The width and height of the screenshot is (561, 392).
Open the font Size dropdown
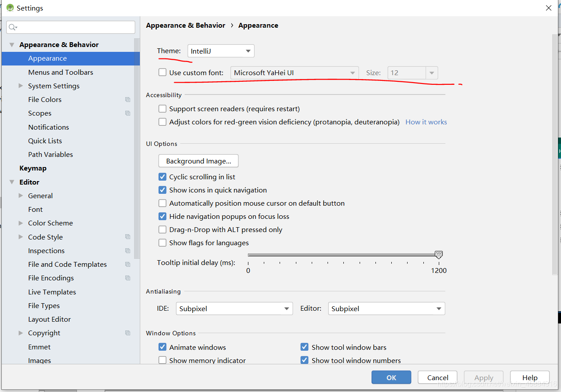[412, 73]
